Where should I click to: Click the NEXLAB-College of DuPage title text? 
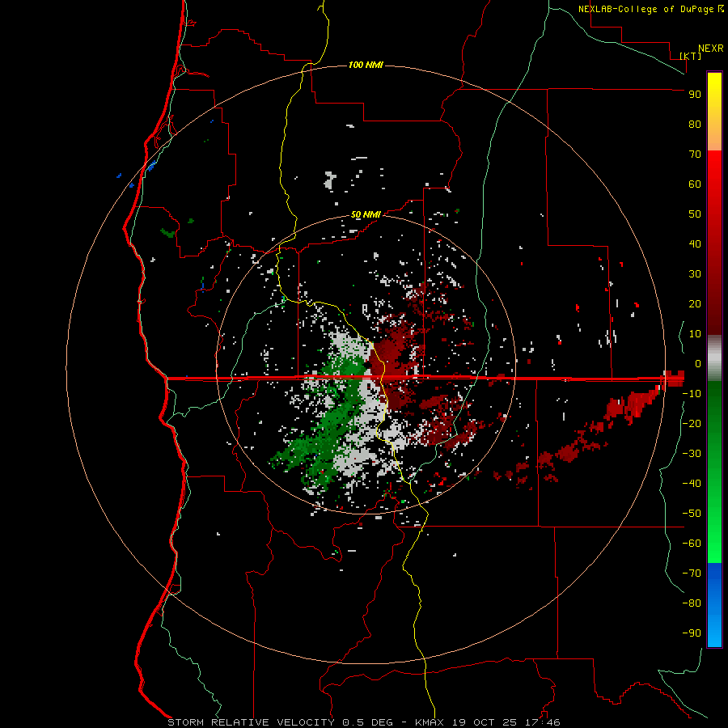(x=645, y=9)
